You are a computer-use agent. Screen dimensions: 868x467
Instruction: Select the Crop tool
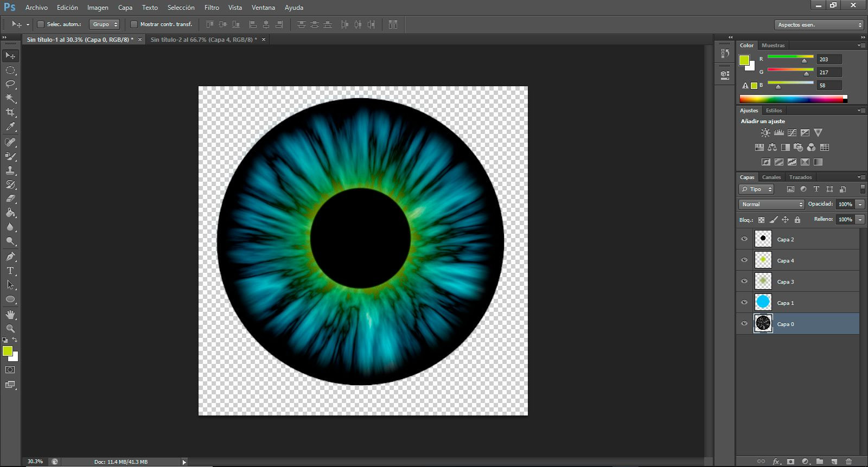coord(10,112)
